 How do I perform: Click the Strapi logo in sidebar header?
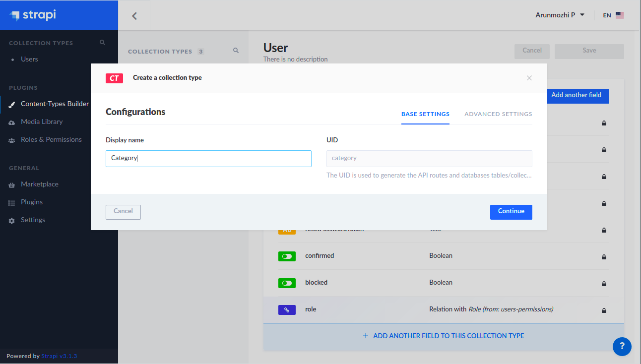[33, 15]
